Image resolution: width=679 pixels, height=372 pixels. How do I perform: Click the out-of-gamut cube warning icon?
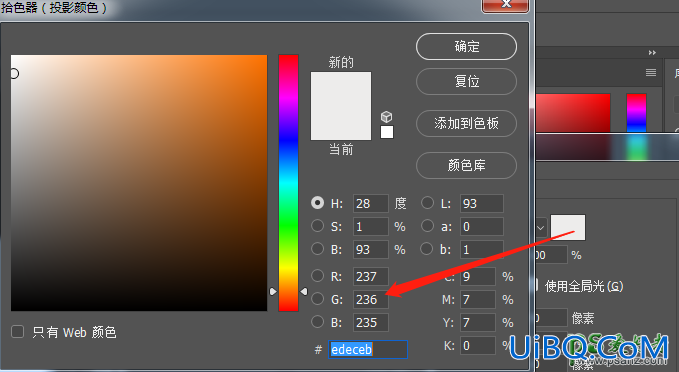click(386, 117)
